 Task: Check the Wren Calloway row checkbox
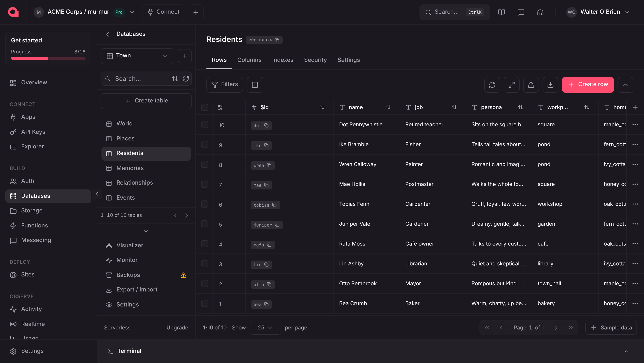tap(204, 164)
